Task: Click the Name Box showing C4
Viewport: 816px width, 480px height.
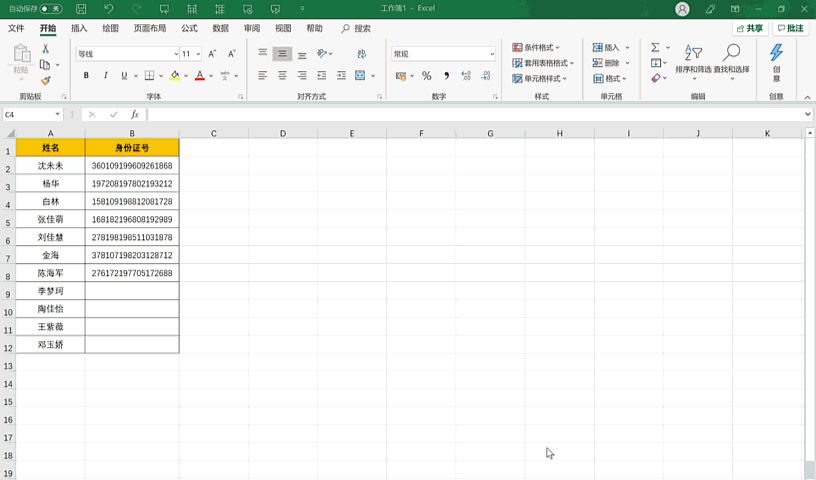Action: pos(33,115)
